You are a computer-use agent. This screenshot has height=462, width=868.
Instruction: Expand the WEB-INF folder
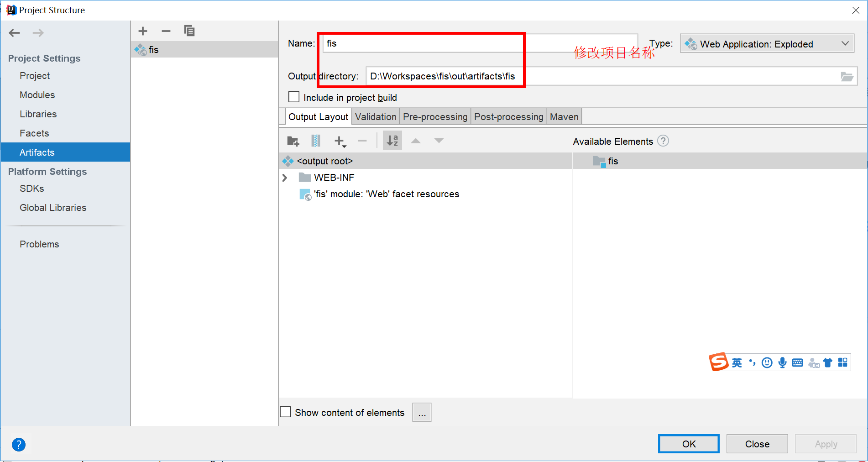[x=285, y=178]
